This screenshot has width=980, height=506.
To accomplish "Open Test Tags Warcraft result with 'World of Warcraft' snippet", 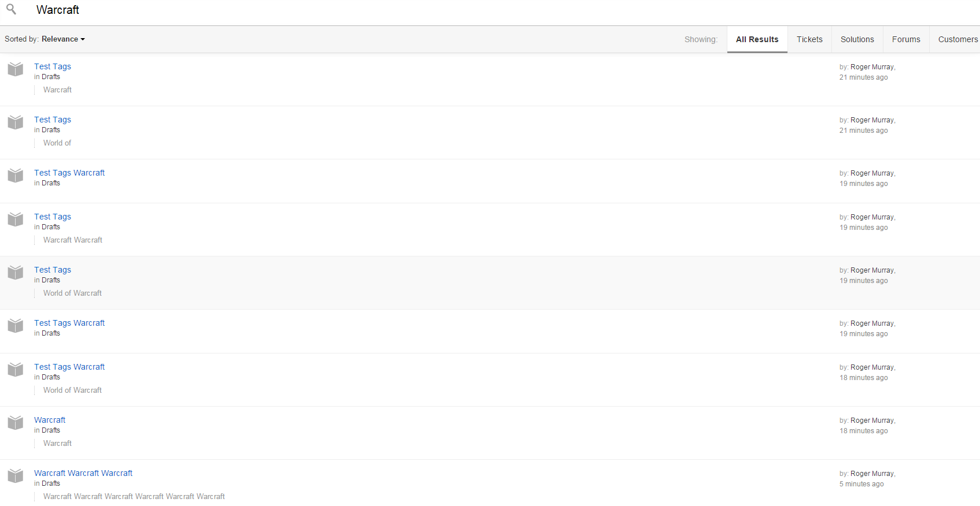I will coord(69,367).
